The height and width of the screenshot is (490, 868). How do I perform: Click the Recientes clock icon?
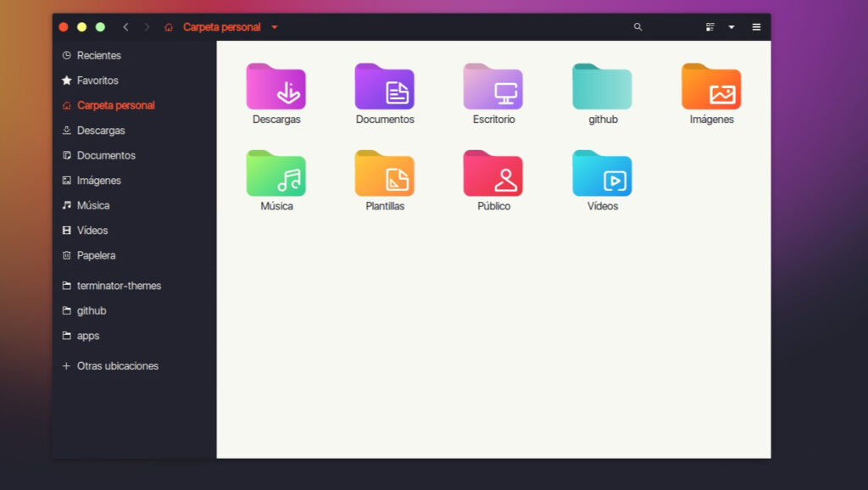pos(66,55)
